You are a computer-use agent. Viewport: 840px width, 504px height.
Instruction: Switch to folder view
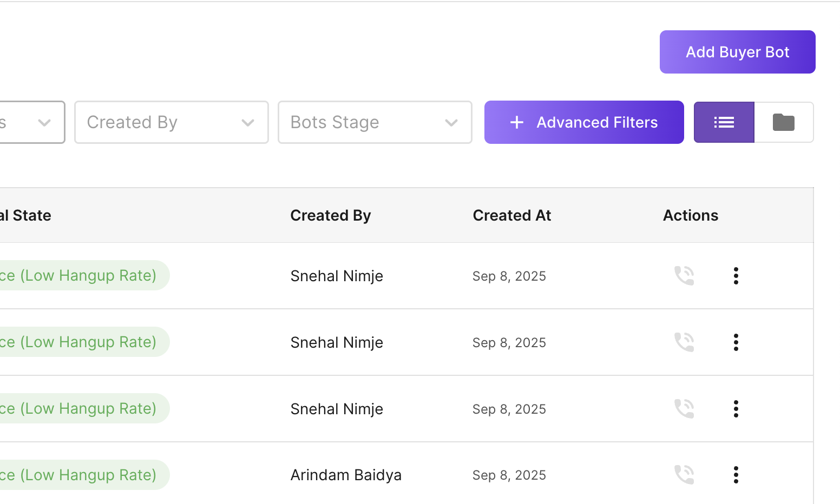783,122
